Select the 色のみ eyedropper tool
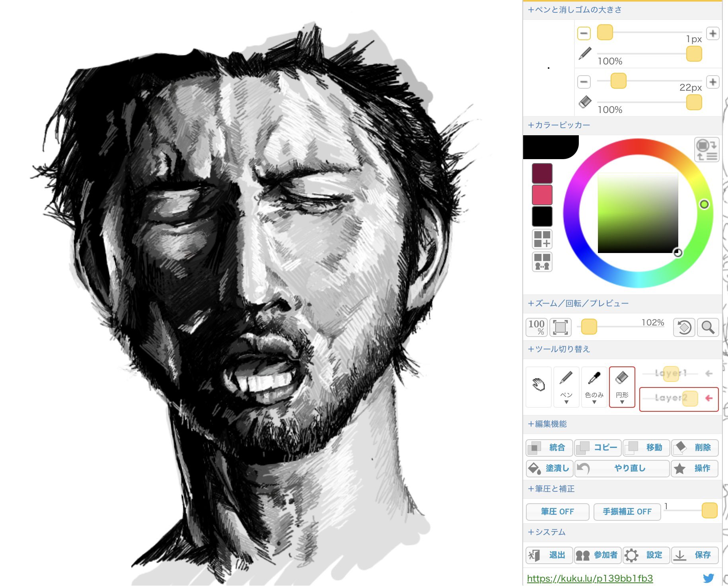 tap(594, 387)
